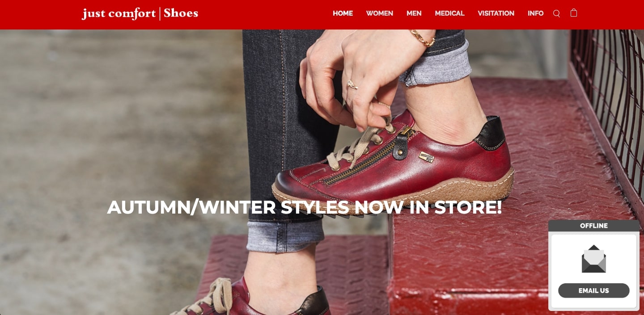
Task: Open the search magnifier icon
Action: coord(556,13)
